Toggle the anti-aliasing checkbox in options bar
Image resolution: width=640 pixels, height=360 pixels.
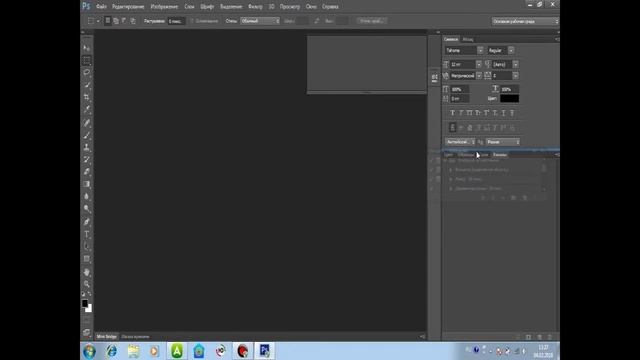(192, 21)
